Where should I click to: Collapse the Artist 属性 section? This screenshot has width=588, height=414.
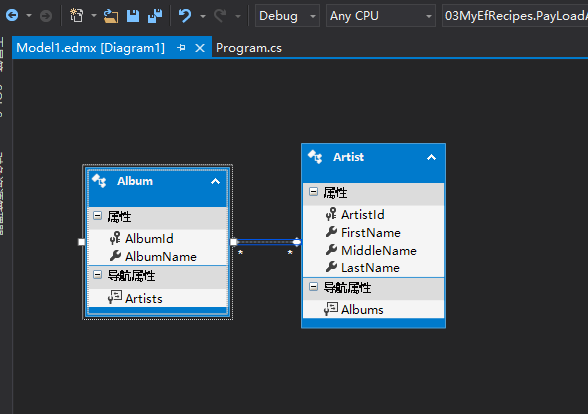click(314, 192)
